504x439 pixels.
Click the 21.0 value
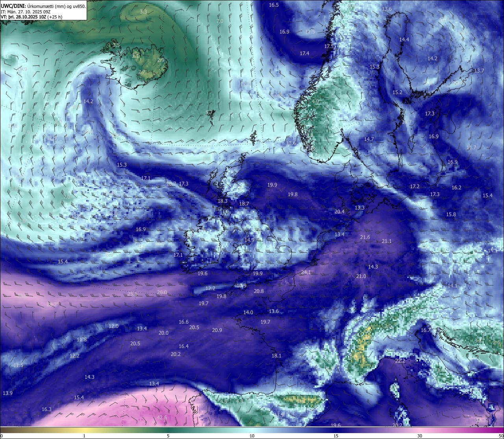pyautogui.click(x=361, y=276)
